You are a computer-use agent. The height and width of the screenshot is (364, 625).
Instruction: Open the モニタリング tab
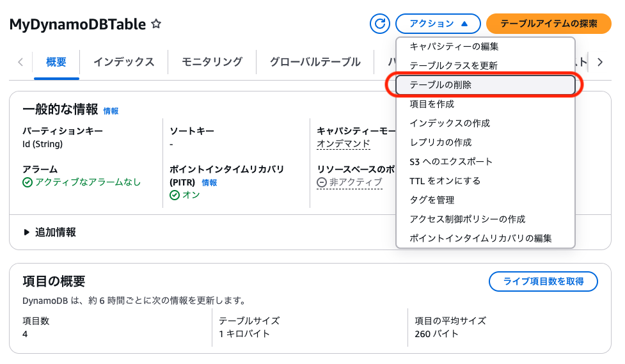pyautogui.click(x=212, y=62)
